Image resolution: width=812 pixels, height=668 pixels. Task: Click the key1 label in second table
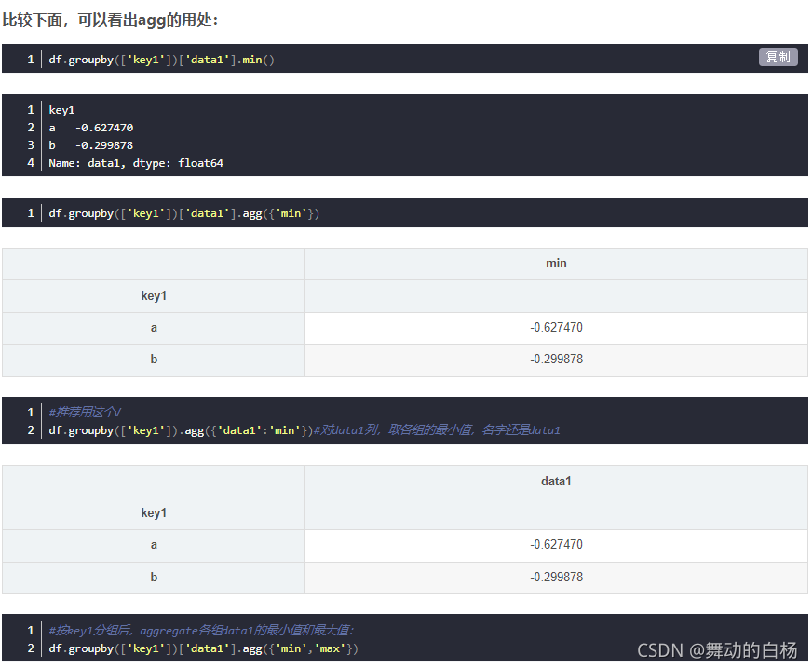click(154, 512)
